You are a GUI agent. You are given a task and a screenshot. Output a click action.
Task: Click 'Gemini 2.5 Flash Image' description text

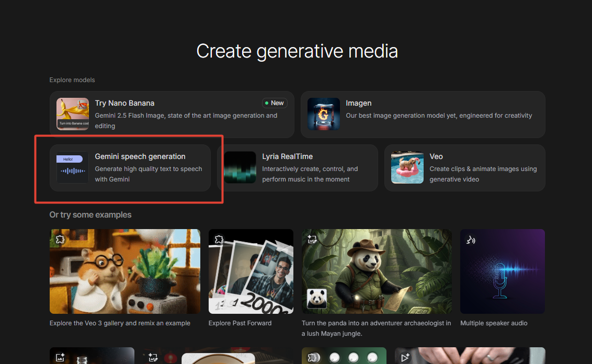[x=186, y=121]
